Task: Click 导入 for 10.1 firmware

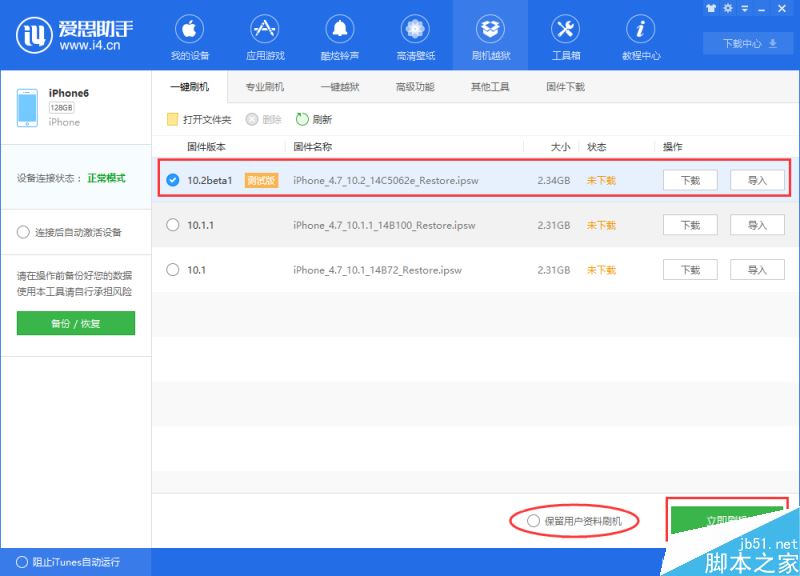Action: click(x=757, y=270)
